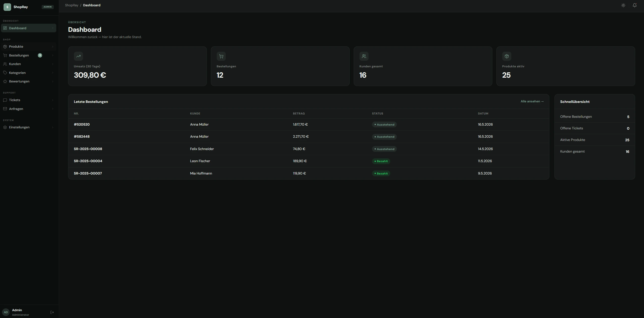The image size is (644, 318).
Task: Click customer name Leon Fischer
Action: tap(200, 161)
